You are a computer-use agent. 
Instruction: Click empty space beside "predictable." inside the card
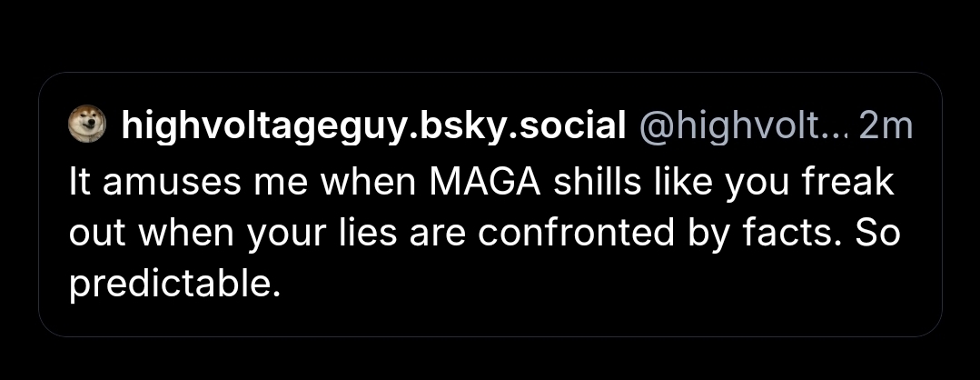click(x=590, y=289)
